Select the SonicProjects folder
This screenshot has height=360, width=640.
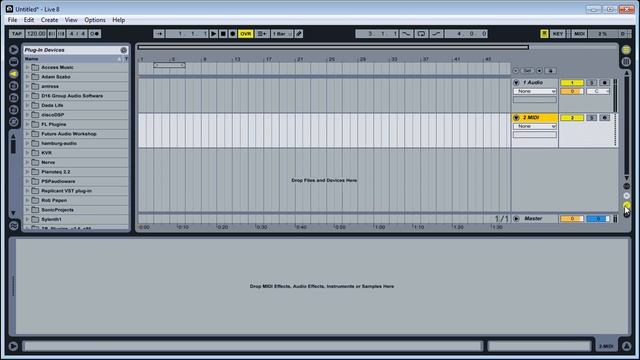(76, 210)
